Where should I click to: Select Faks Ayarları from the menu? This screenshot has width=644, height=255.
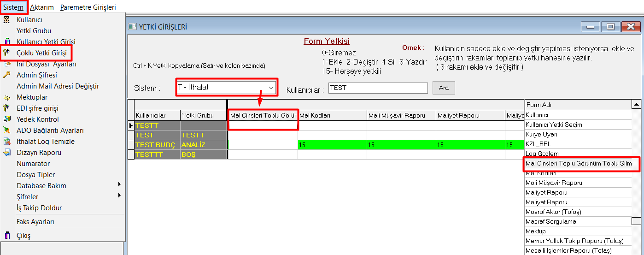point(35,222)
